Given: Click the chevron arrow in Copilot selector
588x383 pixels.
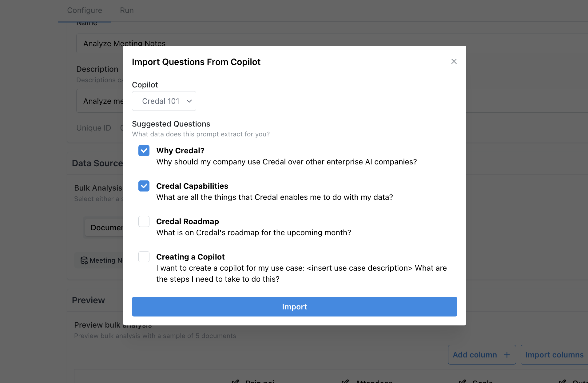Looking at the screenshot, I should (189, 101).
